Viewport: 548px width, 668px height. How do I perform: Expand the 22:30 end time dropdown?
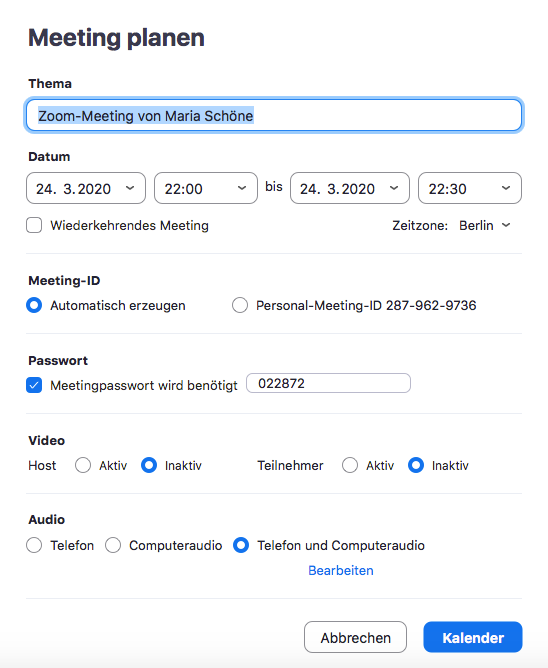click(470, 188)
